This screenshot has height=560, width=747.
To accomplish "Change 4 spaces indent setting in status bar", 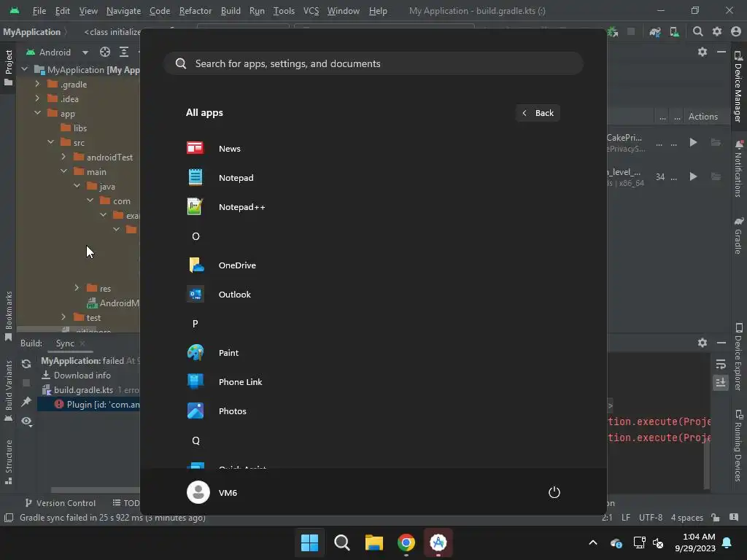I will (x=687, y=518).
